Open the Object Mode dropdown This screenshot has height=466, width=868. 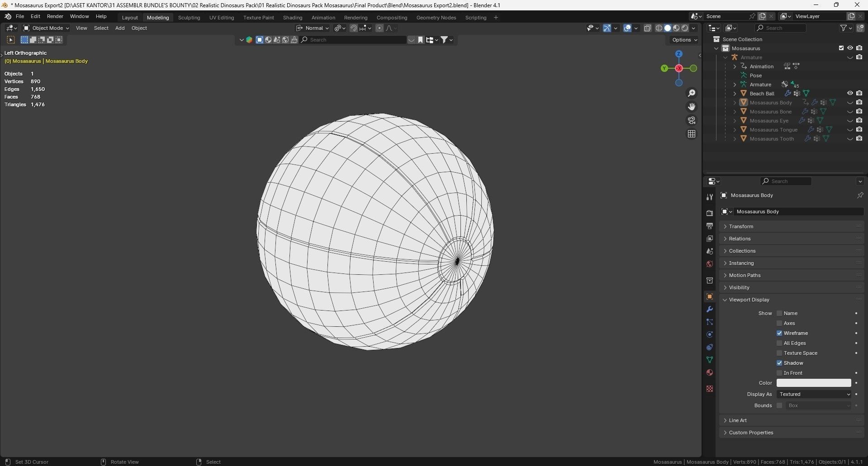(x=46, y=28)
